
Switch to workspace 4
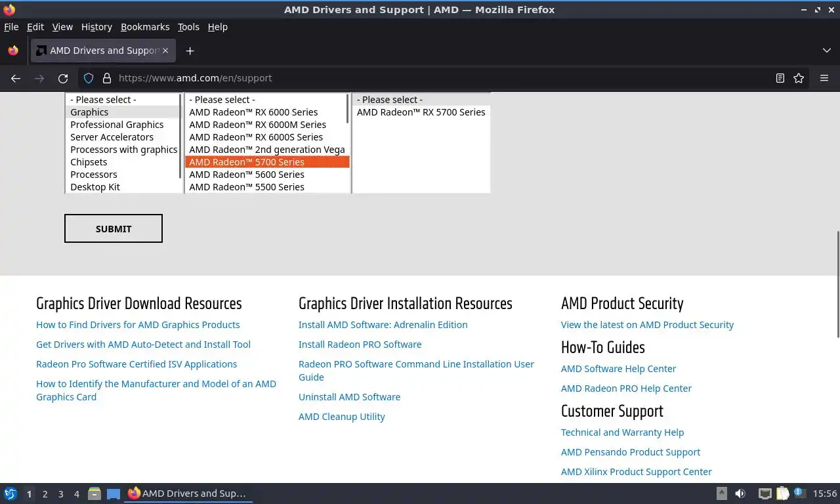pyautogui.click(x=76, y=494)
